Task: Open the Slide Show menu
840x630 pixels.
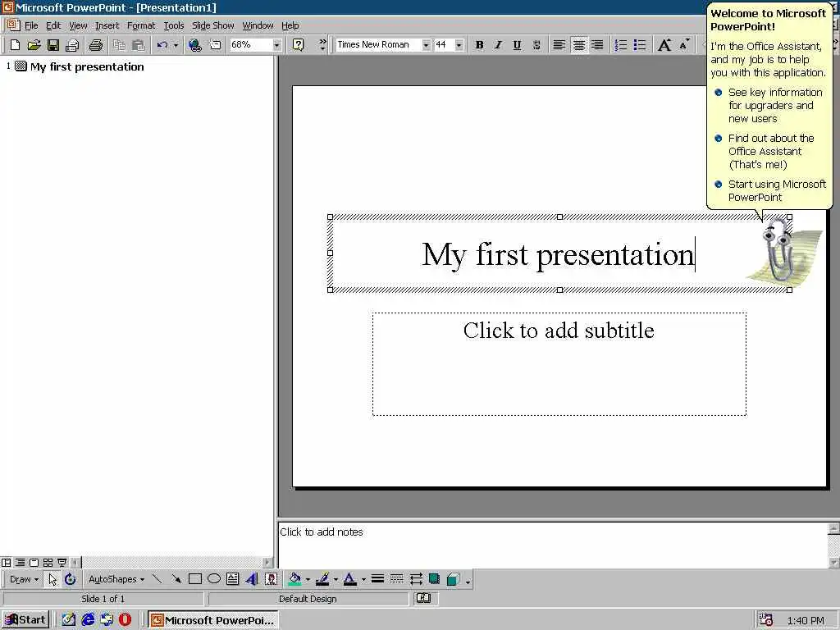Action: (x=212, y=25)
